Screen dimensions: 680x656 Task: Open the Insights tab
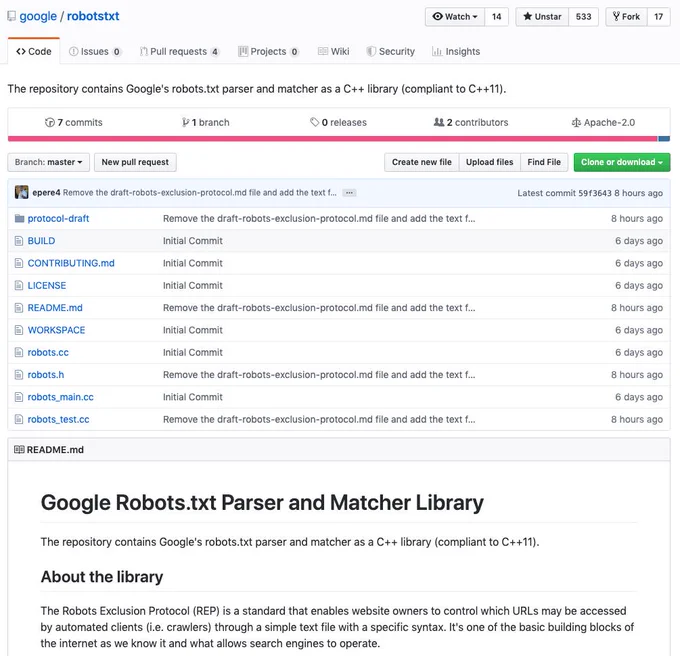pyautogui.click(x=456, y=51)
